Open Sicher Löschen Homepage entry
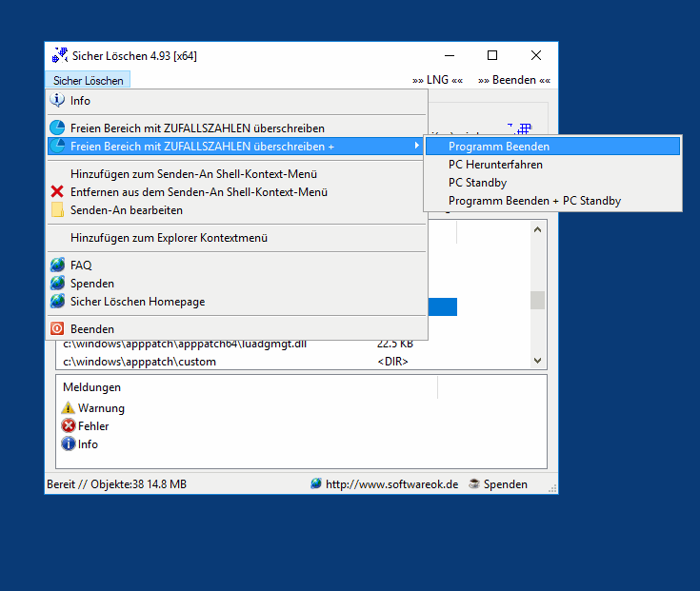The height and width of the screenshot is (591, 700). pos(237,302)
